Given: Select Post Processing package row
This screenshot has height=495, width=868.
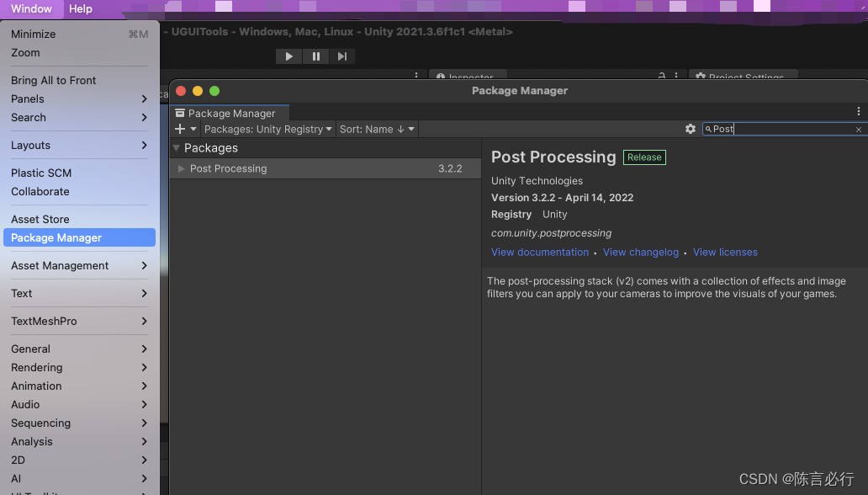Looking at the screenshot, I should (325, 168).
